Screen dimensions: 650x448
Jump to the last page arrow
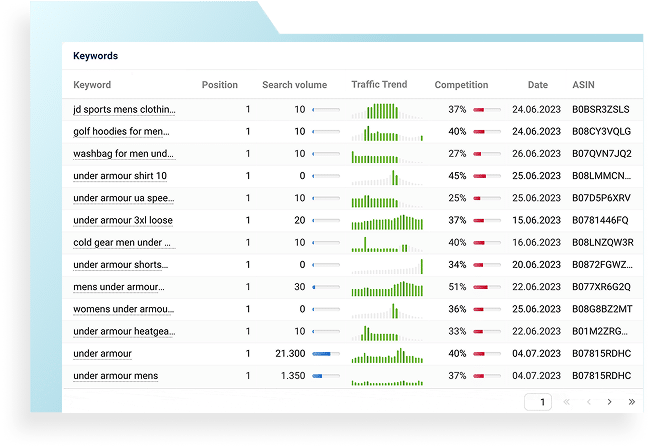click(631, 401)
